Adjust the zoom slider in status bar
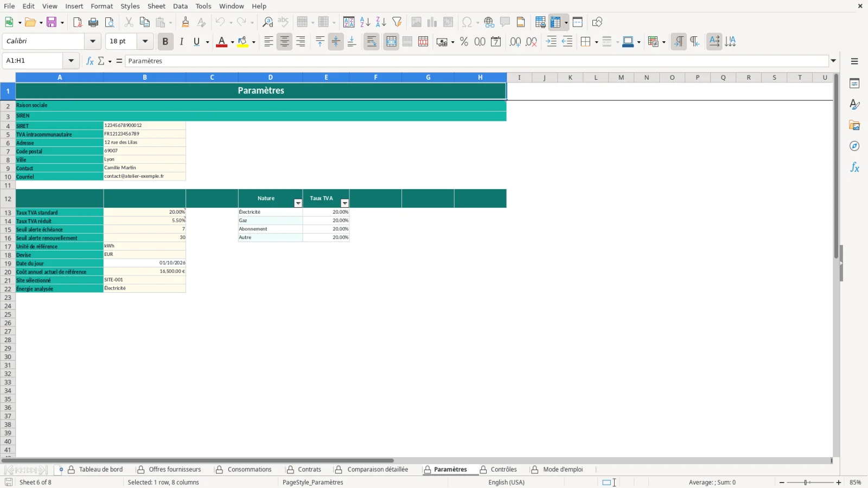868x488 pixels. (807, 483)
